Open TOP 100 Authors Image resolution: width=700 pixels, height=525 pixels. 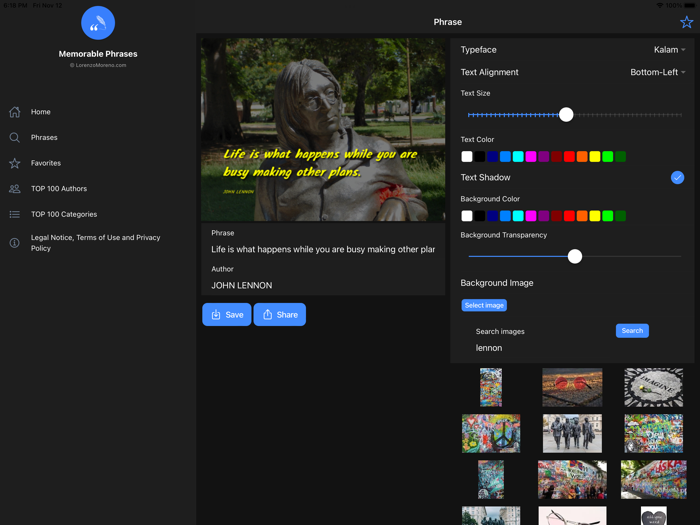click(x=59, y=189)
